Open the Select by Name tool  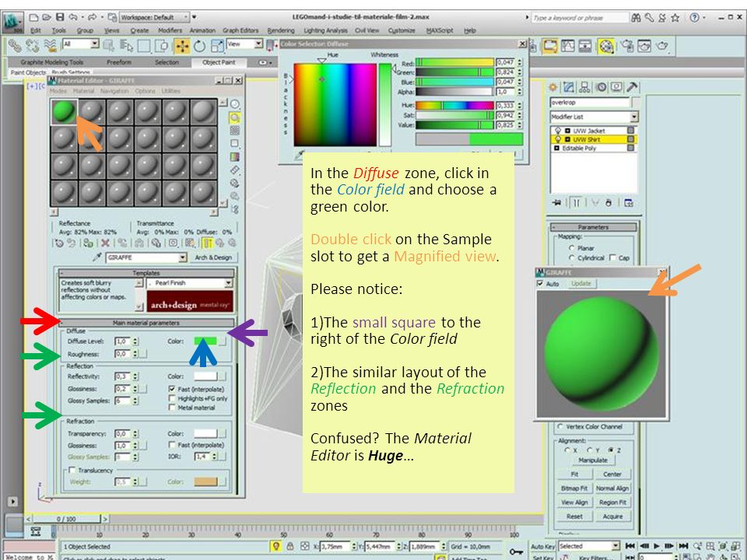[126, 46]
